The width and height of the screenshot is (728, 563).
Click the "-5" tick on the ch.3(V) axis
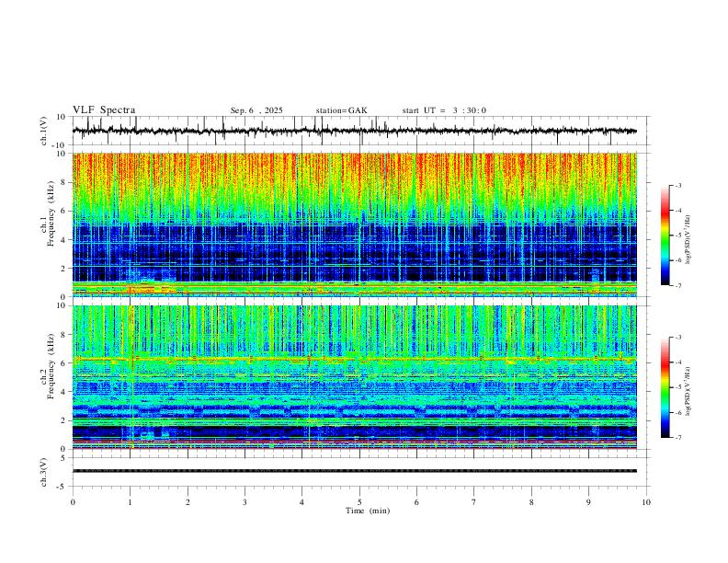(63, 487)
